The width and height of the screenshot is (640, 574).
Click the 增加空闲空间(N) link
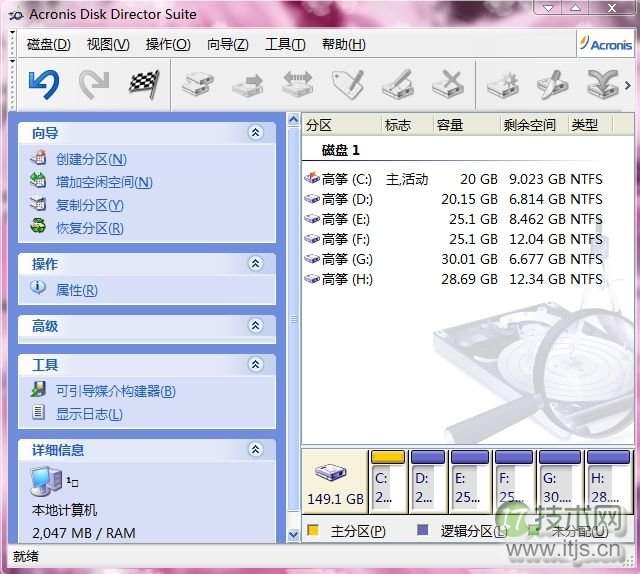pyautogui.click(x=104, y=182)
